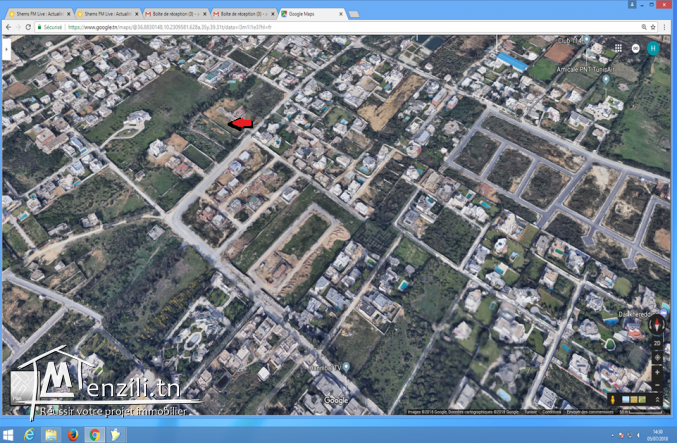This screenshot has width=677, height=443.
Task: Expand the Maps side panel arrow
Action: coord(6,48)
